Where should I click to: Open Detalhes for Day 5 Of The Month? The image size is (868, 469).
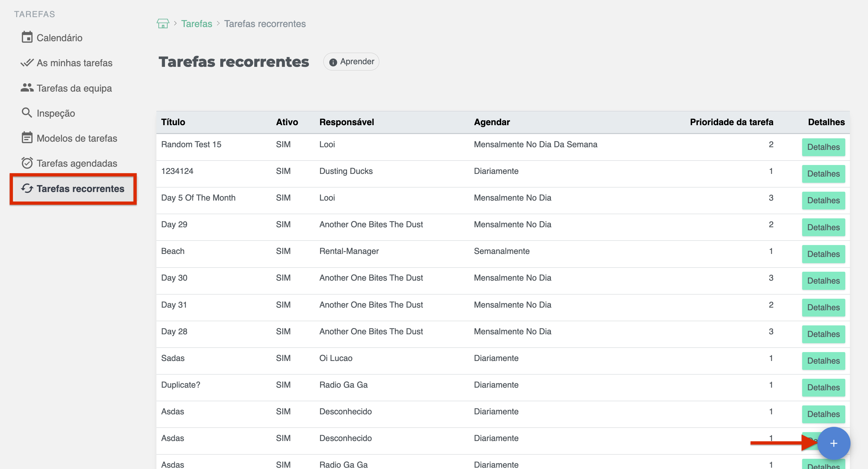823,201
